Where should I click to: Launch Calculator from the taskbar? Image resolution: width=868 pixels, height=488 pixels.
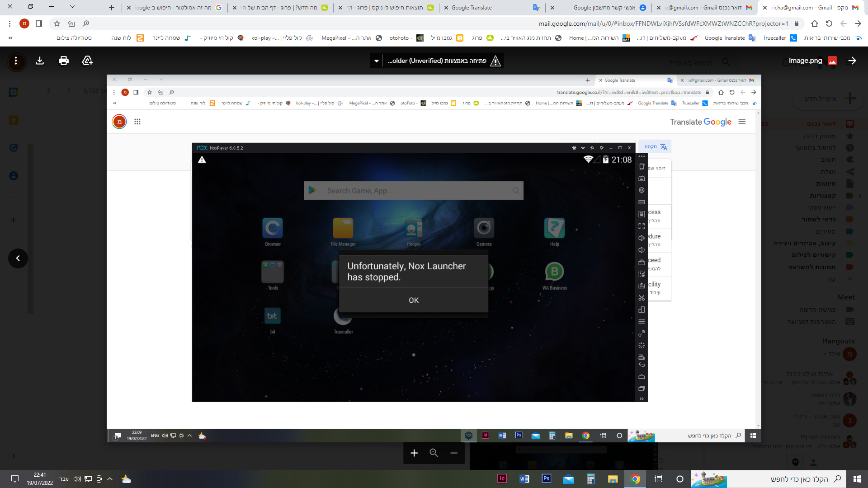590,479
